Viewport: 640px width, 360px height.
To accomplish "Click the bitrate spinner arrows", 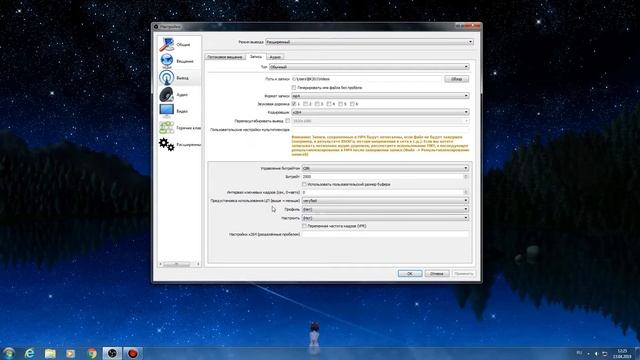I will (x=466, y=177).
